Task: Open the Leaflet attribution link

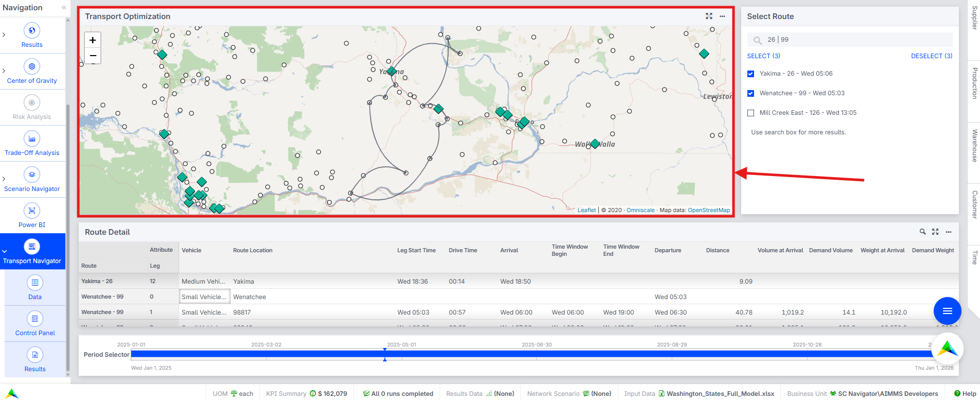Action: [x=587, y=210]
